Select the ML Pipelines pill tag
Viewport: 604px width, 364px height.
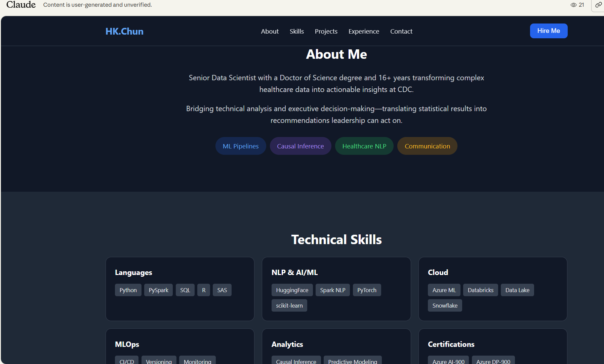(x=241, y=146)
